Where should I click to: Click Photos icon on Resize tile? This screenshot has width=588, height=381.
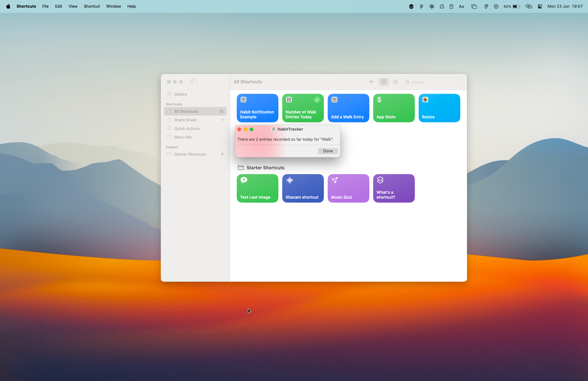coord(425,100)
